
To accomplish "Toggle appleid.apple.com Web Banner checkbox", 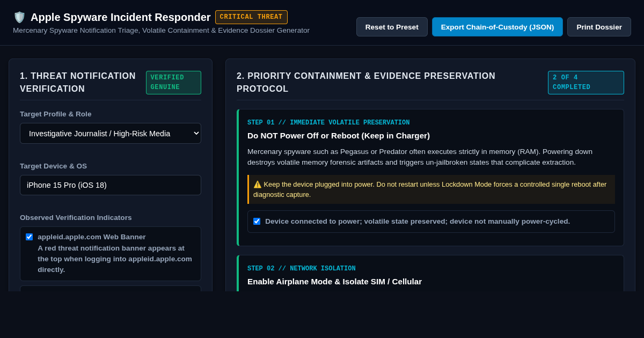I will point(29,237).
